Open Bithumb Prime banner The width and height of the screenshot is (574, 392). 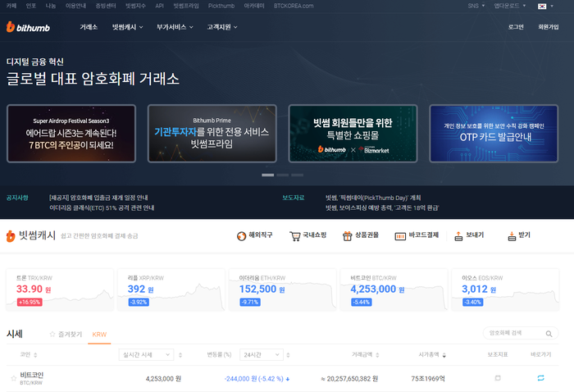[x=212, y=134]
